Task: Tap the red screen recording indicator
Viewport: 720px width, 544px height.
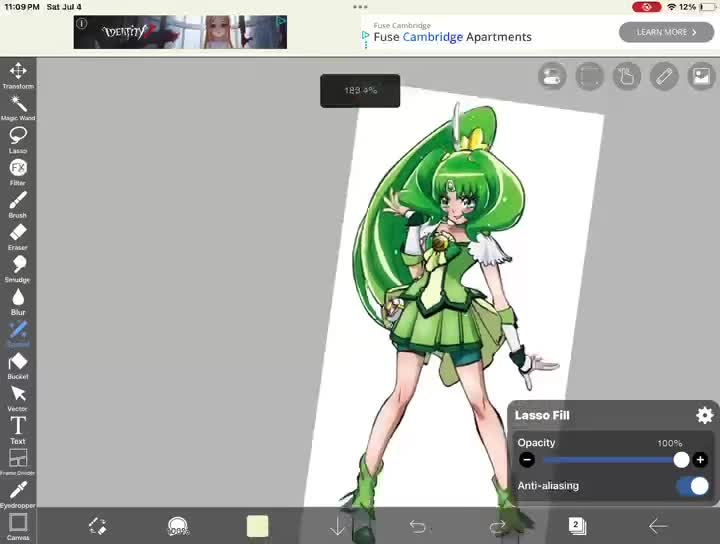Action: tap(647, 7)
